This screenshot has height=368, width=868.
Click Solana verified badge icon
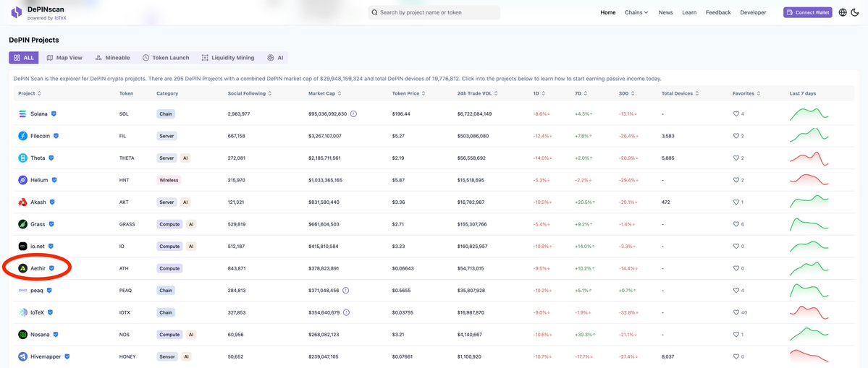point(54,114)
